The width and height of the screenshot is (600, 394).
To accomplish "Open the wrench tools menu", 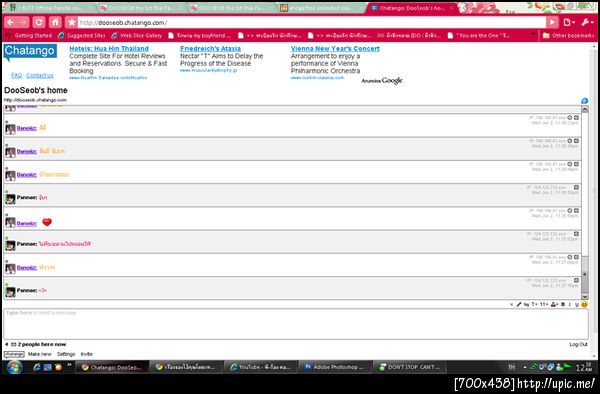I will [587, 23].
